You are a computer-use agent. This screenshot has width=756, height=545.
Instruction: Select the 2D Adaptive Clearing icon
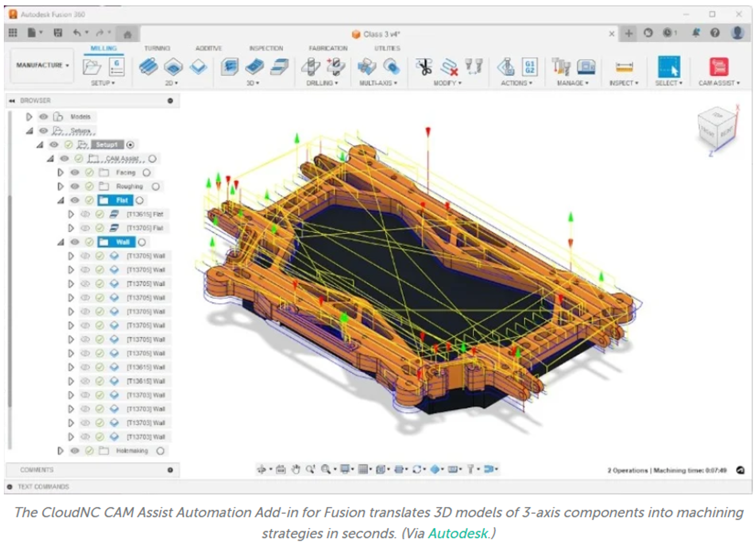148,66
